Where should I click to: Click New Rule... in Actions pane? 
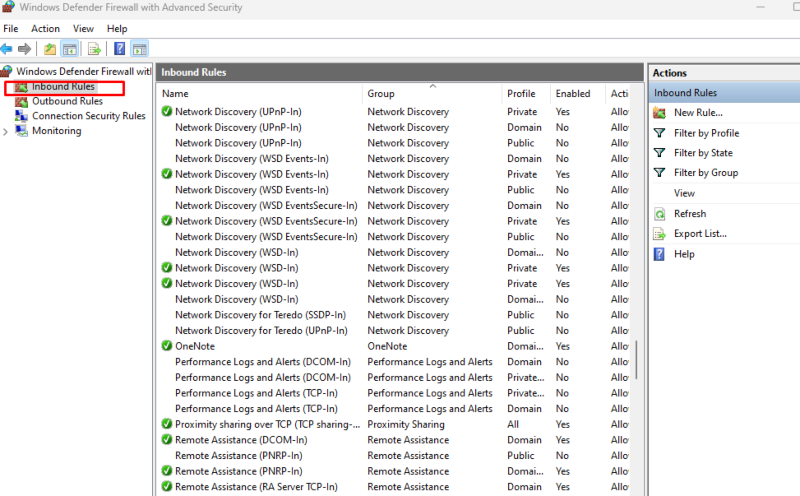coord(698,113)
